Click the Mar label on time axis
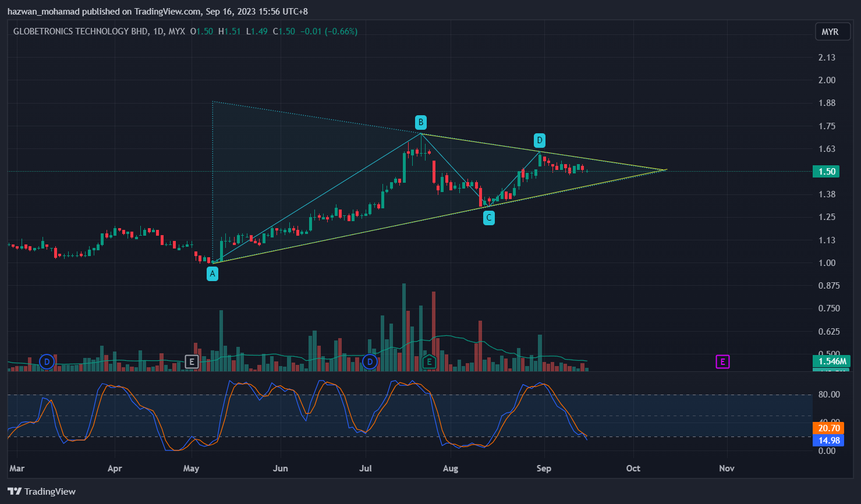The width and height of the screenshot is (861, 504). (17, 468)
